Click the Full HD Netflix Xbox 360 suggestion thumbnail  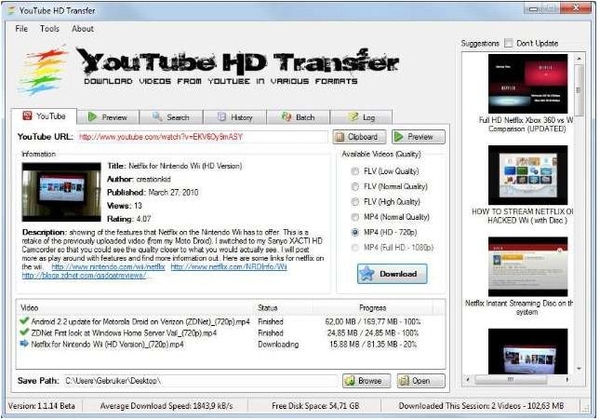[x=528, y=83]
